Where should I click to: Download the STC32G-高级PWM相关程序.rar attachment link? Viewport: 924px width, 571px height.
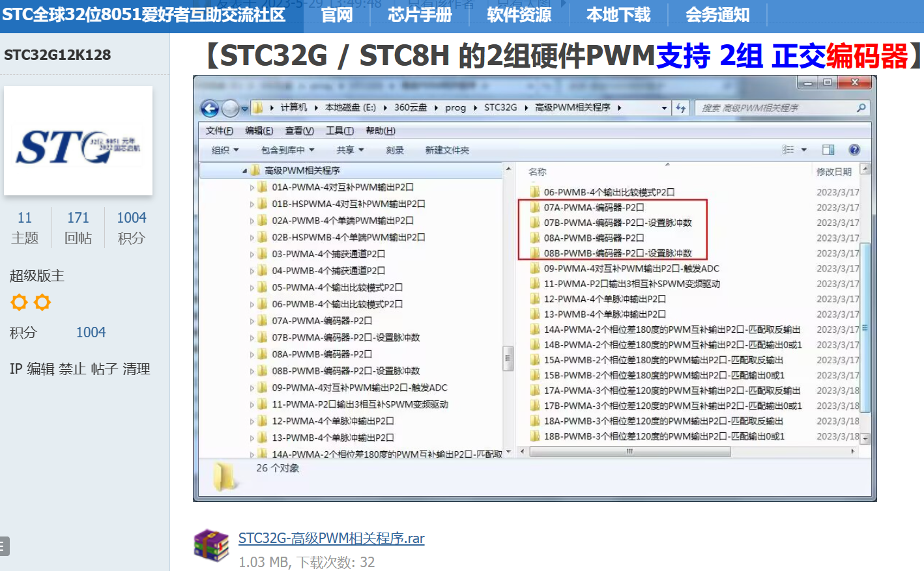[x=331, y=538]
